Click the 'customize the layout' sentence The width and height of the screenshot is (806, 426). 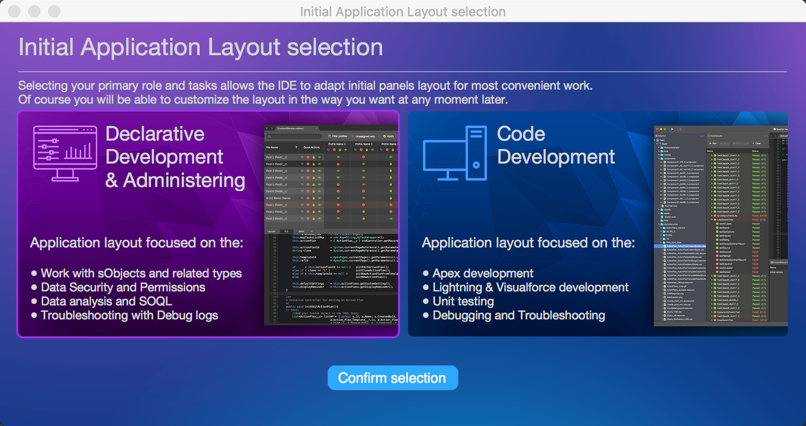pos(263,99)
